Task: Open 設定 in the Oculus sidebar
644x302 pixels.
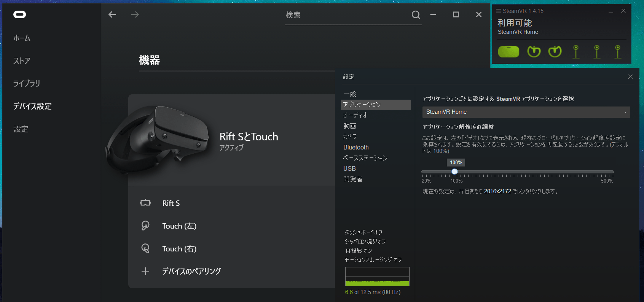Action: pyautogui.click(x=21, y=129)
